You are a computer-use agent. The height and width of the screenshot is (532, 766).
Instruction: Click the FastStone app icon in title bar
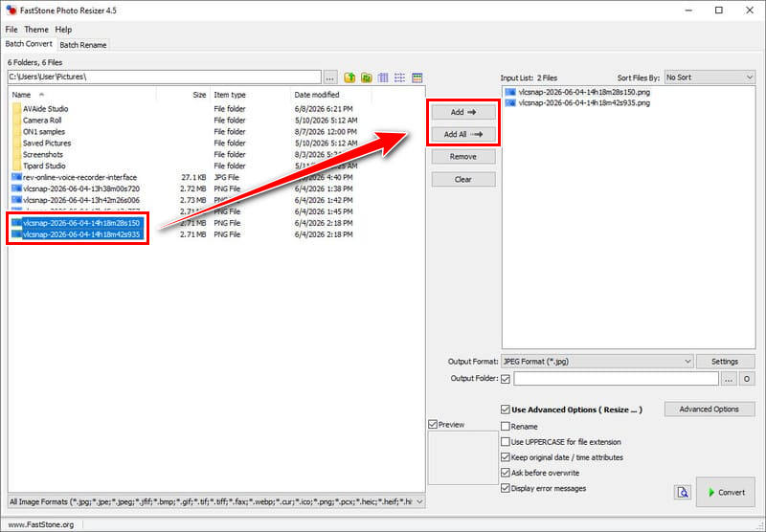[x=11, y=11]
